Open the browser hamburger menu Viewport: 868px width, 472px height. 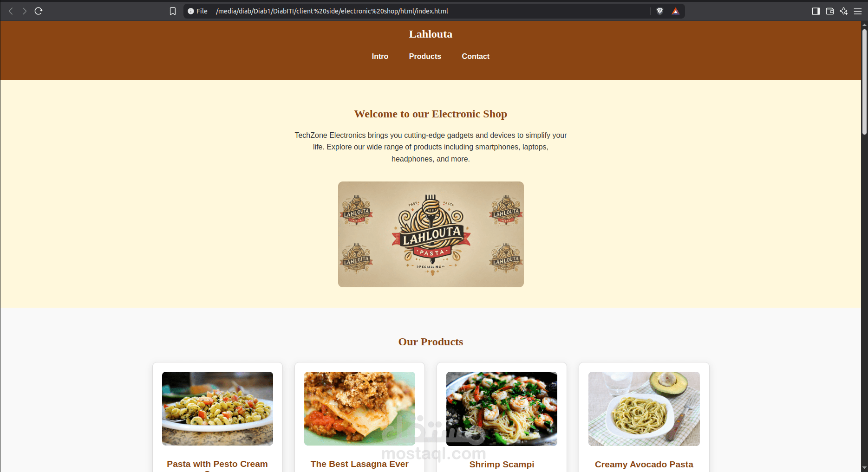(x=858, y=11)
